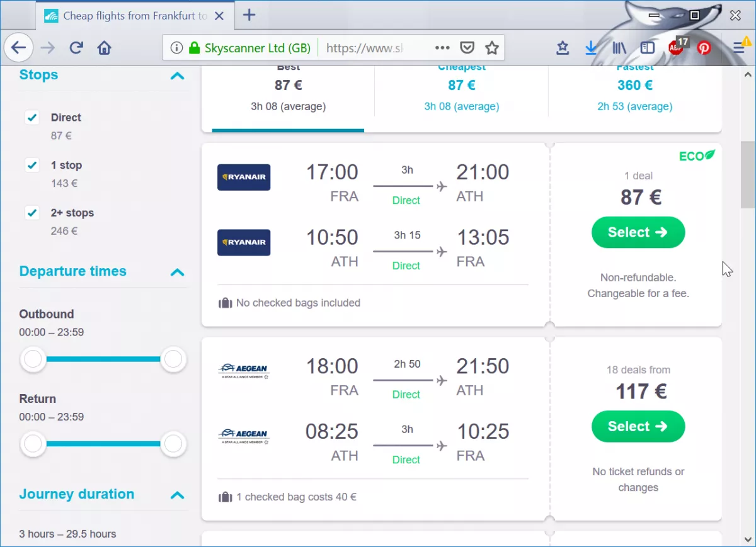Click the ECO leaf badge
756x547 pixels.
[697, 155]
